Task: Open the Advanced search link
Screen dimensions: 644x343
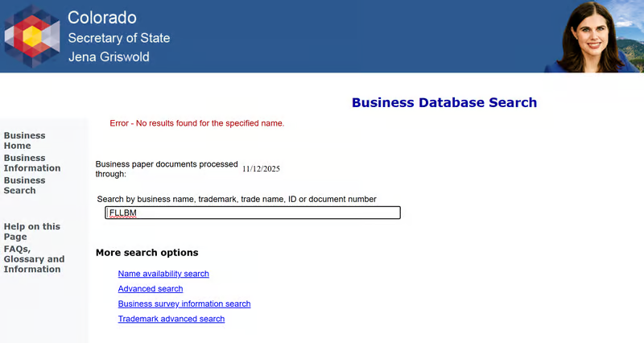Action: click(x=151, y=289)
